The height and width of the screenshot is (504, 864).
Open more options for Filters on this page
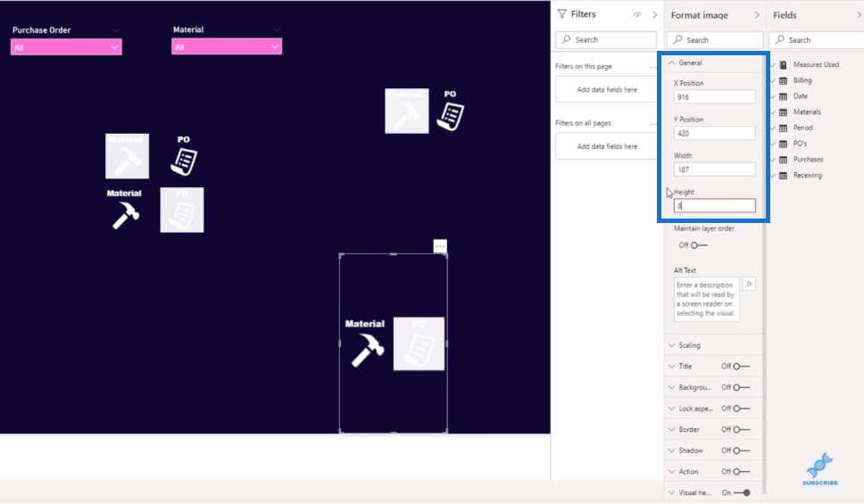[x=653, y=67]
